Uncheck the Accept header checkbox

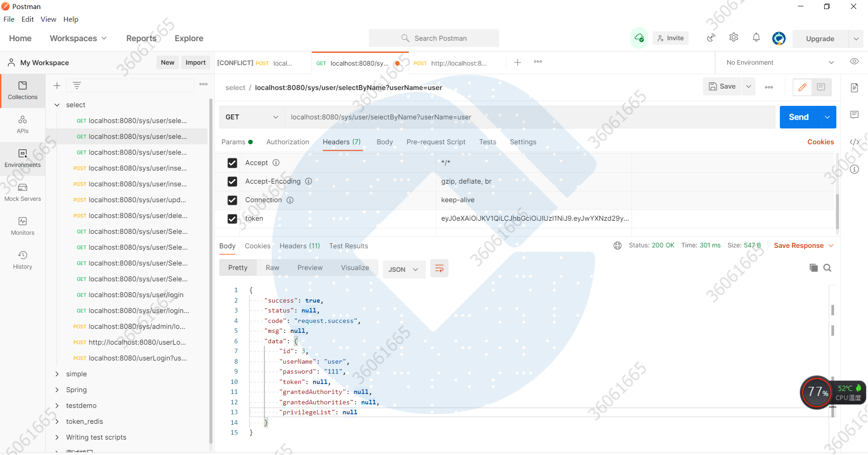(x=232, y=163)
